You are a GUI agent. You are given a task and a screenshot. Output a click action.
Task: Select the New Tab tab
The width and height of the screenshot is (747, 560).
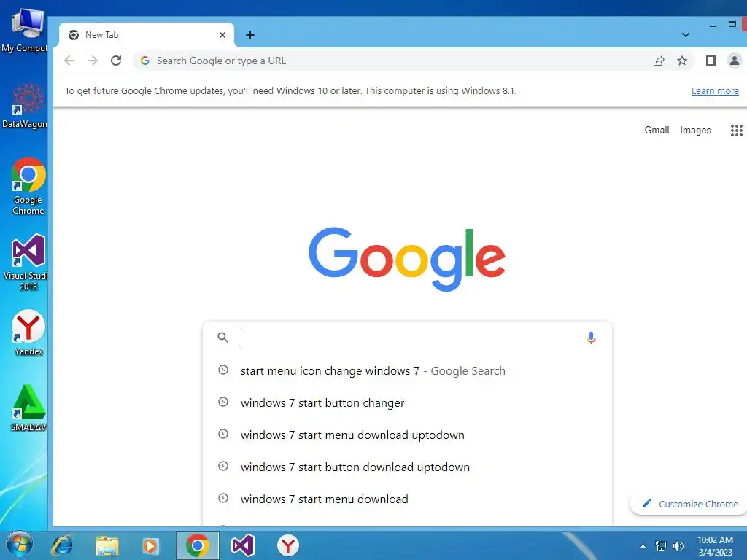point(146,35)
